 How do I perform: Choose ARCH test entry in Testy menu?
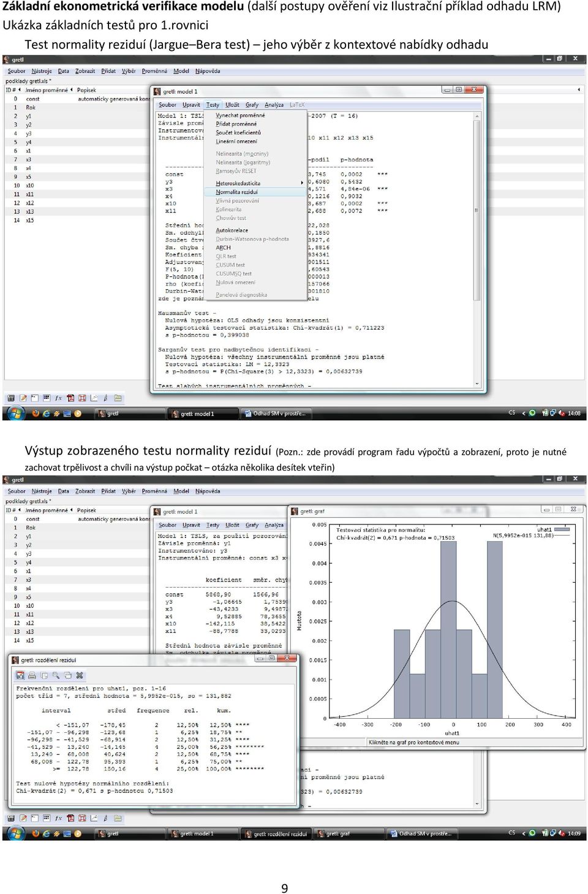223,248
